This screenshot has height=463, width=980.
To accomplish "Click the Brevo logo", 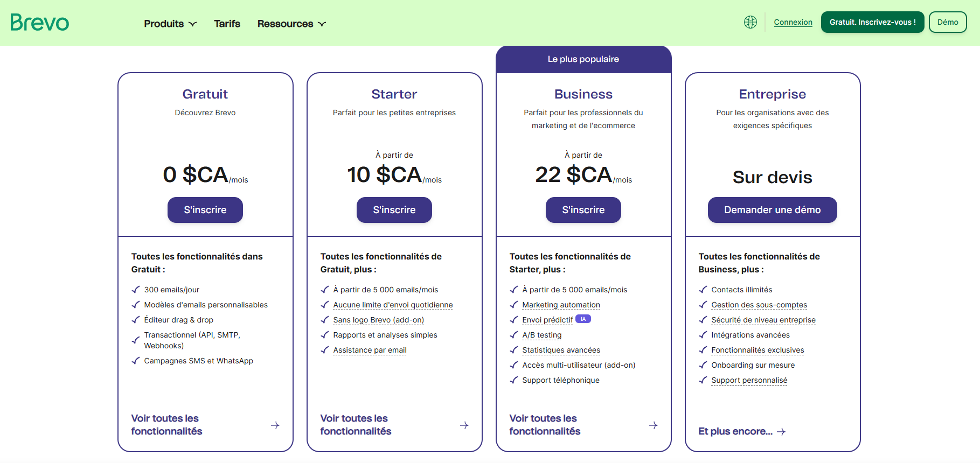I will pyautogui.click(x=40, y=23).
